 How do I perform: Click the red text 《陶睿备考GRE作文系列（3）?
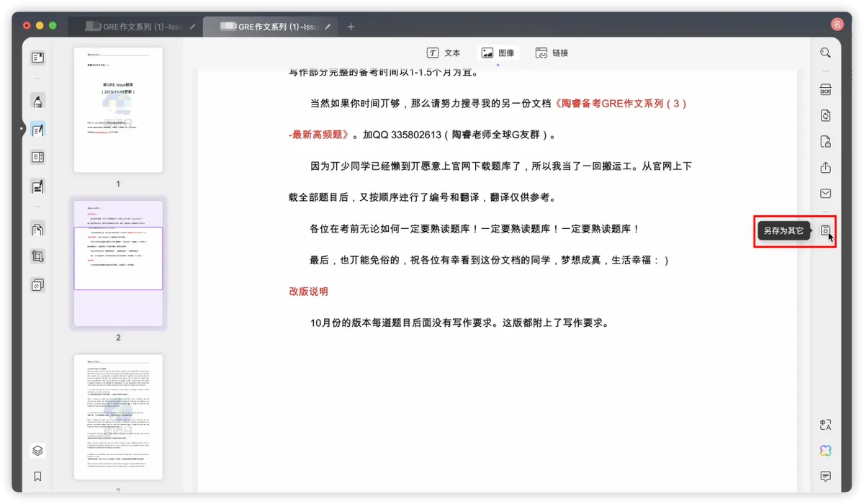620,104
